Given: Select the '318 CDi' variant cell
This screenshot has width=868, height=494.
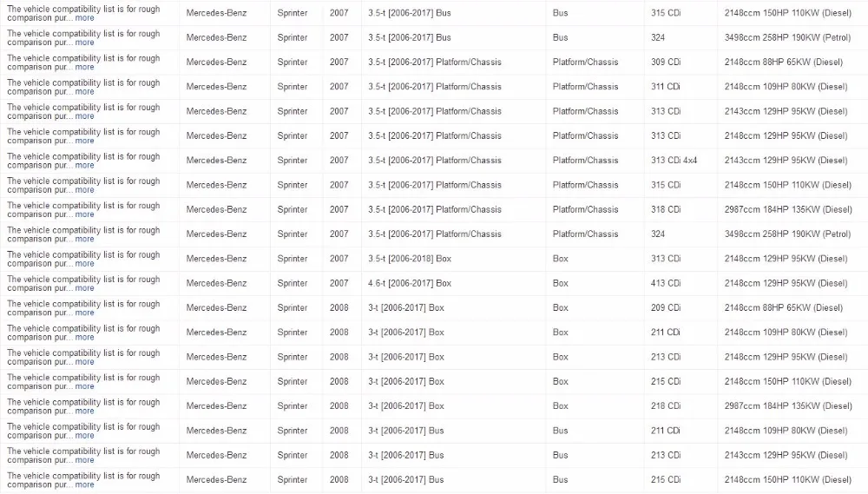Looking at the screenshot, I should [x=666, y=209].
